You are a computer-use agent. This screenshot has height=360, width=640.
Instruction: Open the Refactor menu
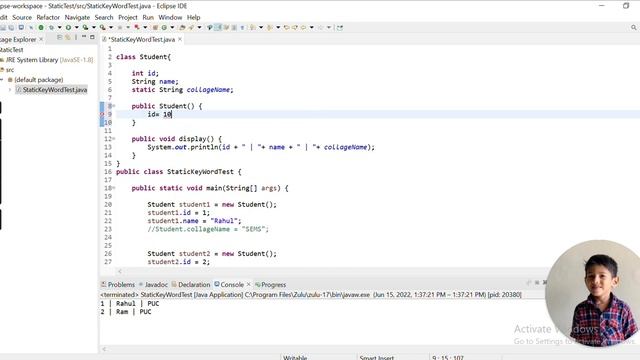(48, 17)
